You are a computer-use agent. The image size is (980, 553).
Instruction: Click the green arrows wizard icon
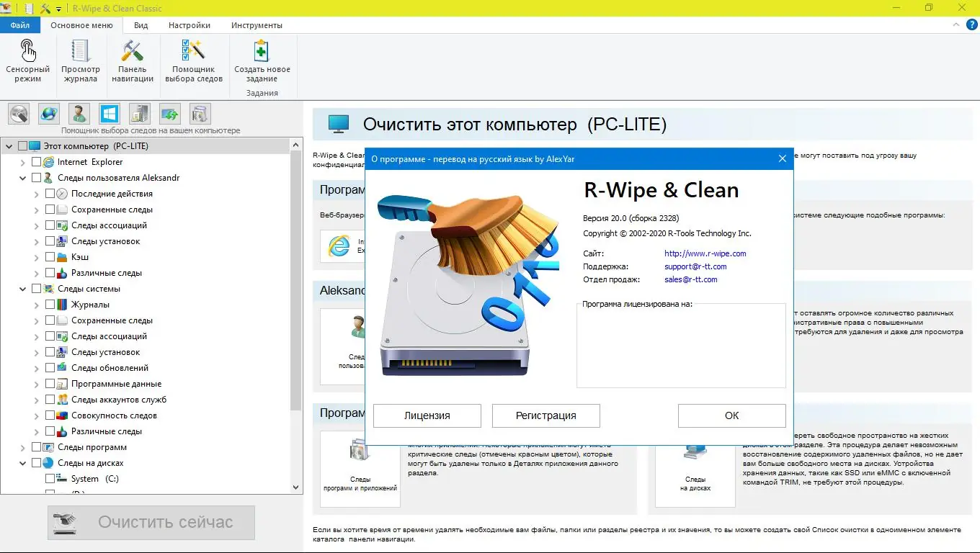tap(170, 114)
